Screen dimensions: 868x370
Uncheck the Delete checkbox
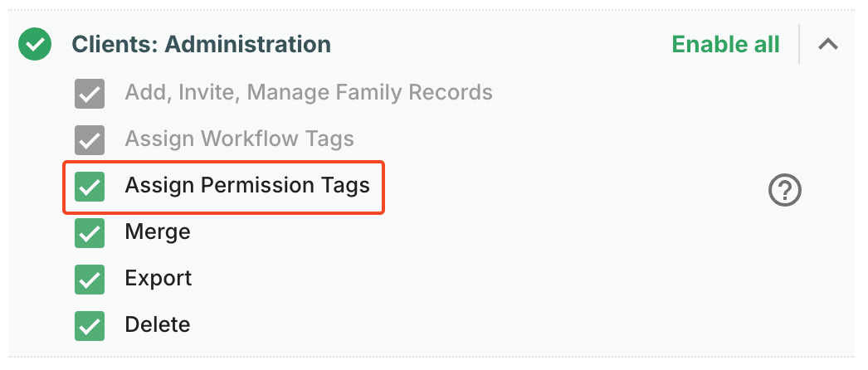click(90, 326)
